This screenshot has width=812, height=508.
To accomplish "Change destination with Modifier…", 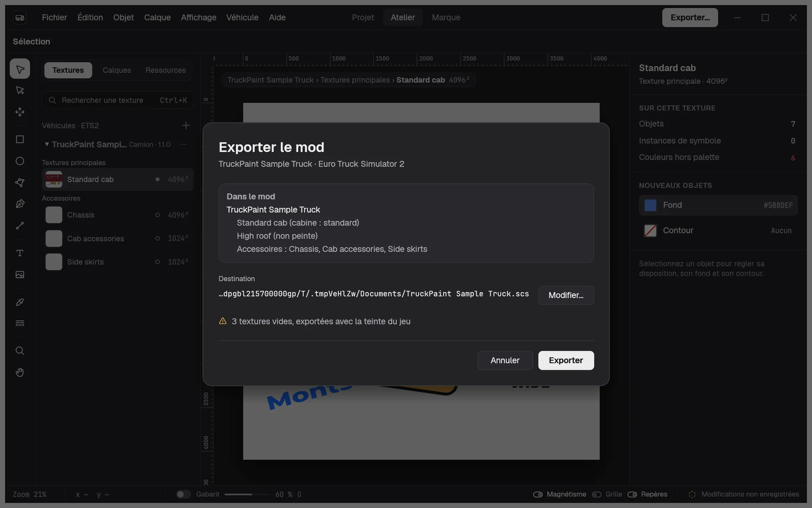I will click(x=566, y=295).
